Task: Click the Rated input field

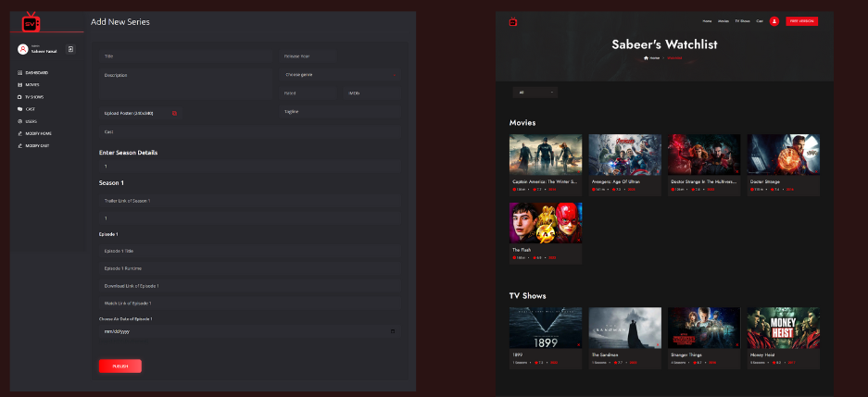Action: point(308,93)
